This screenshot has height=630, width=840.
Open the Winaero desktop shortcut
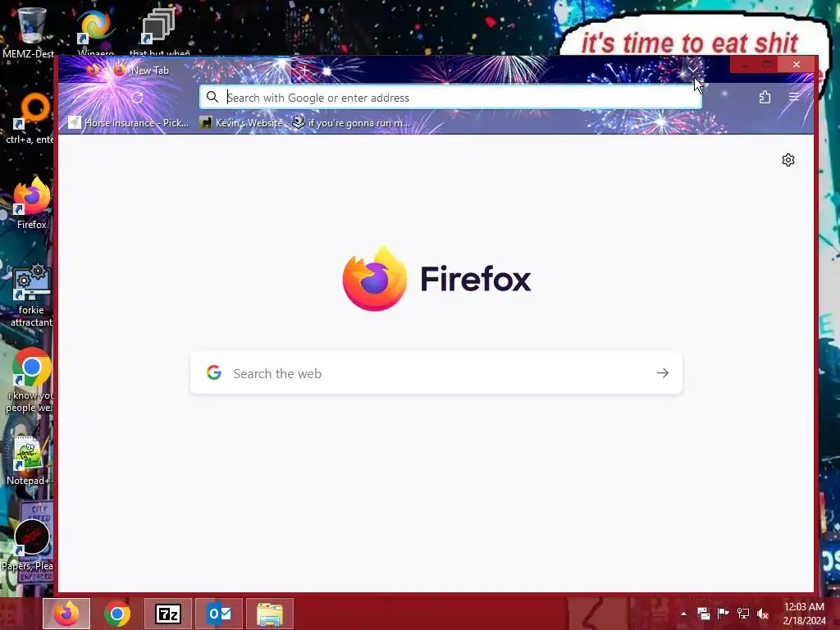[x=95, y=32]
